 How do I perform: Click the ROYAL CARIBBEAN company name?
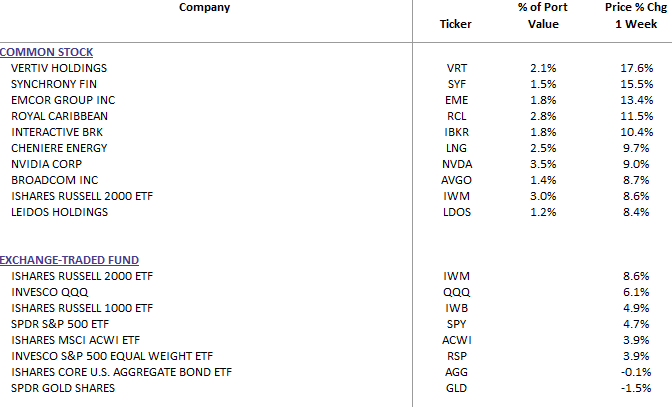pyautogui.click(x=58, y=116)
